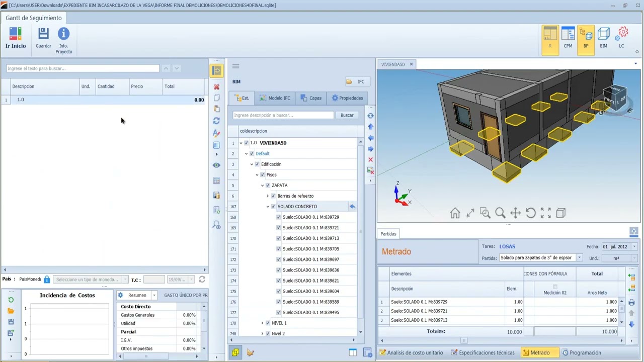Switch to the CPM view

568,39
